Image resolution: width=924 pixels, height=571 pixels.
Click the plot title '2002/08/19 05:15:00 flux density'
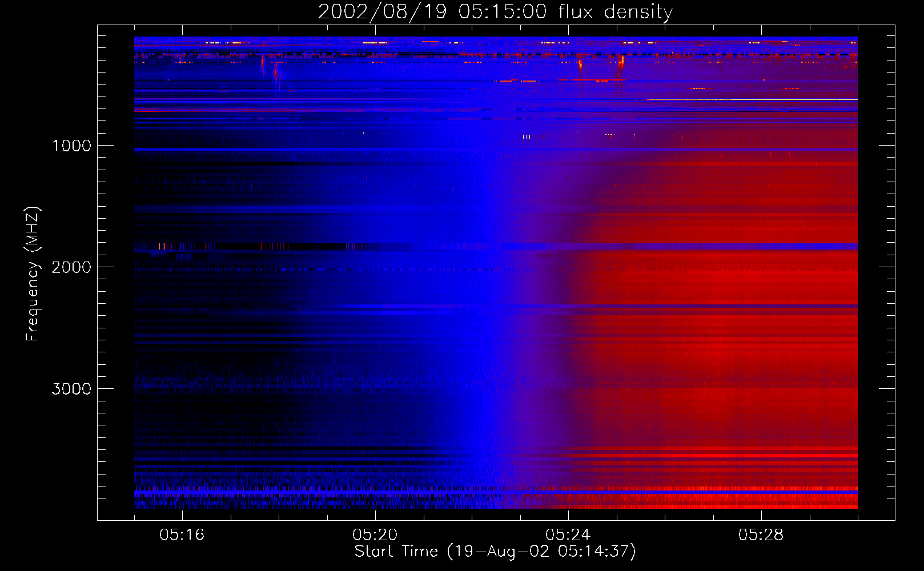[x=495, y=12]
